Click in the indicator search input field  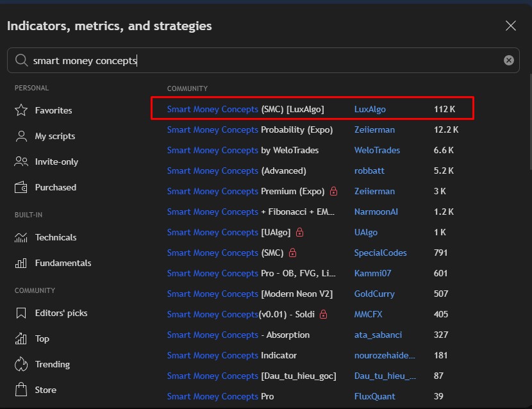256,60
